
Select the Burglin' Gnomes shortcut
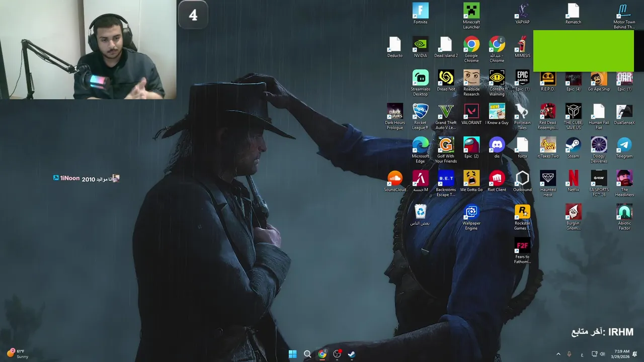pyautogui.click(x=573, y=218)
